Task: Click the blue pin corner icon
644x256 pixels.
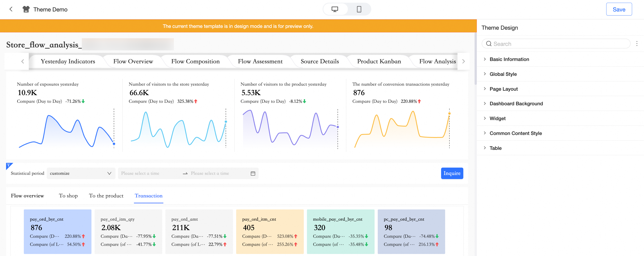Action: pos(9,165)
